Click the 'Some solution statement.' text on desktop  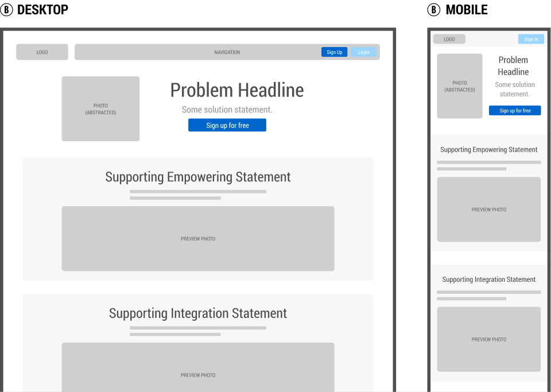click(x=227, y=110)
